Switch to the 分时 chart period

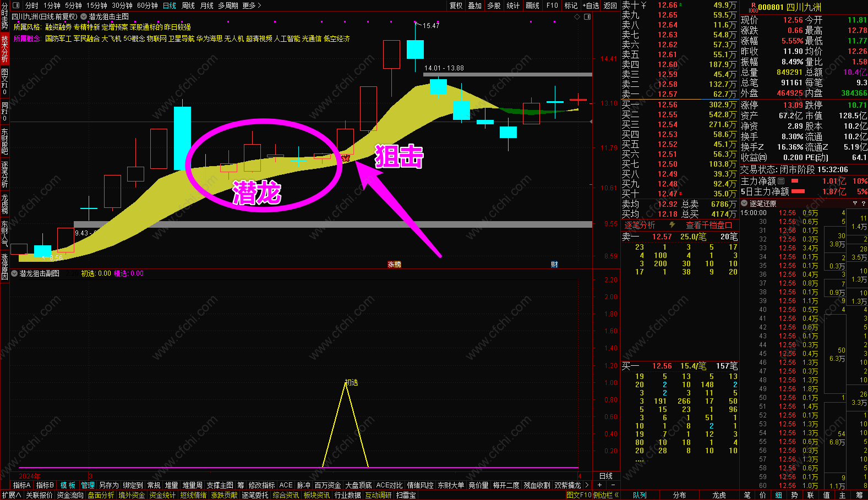coord(31,6)
